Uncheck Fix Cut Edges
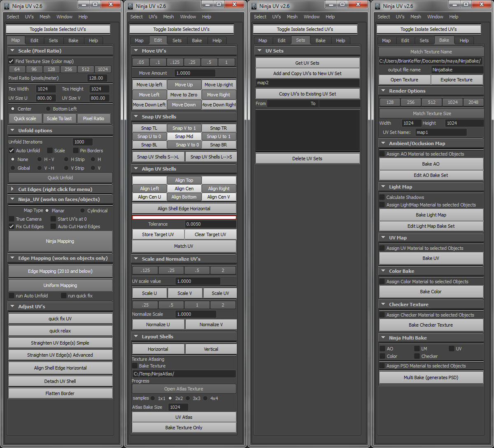This screenshot has width=494, height=448. coord(12,227)
